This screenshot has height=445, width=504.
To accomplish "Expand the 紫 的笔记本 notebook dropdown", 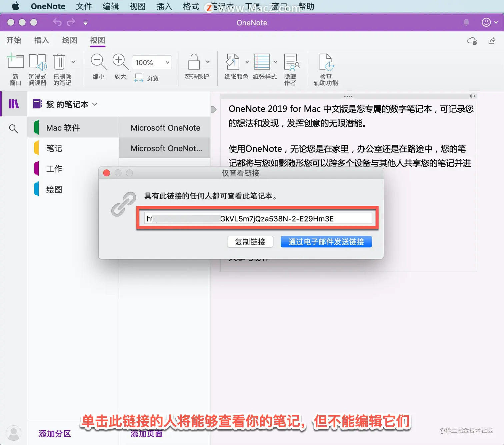I will tap(95, 104).
